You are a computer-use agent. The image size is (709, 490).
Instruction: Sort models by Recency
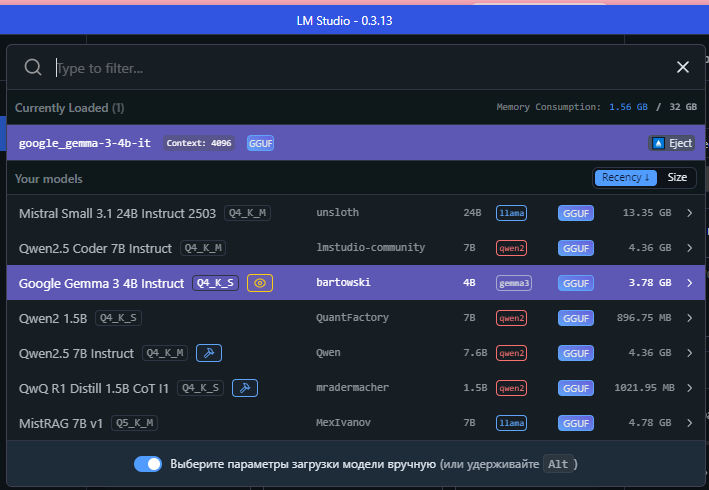click(x=626, y=178)
